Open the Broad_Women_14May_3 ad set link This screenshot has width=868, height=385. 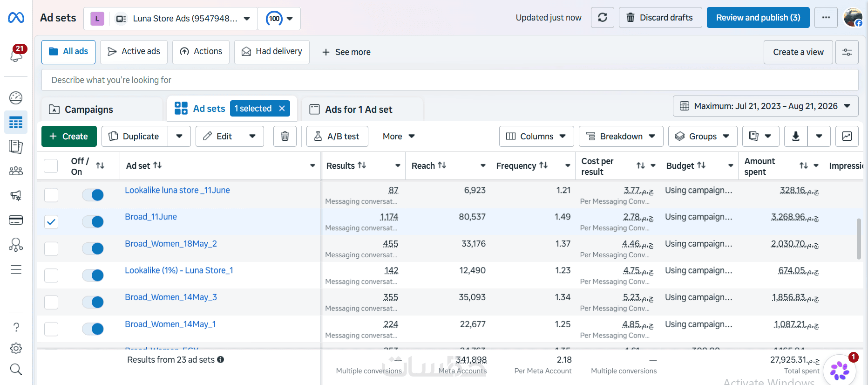(171, 297)
